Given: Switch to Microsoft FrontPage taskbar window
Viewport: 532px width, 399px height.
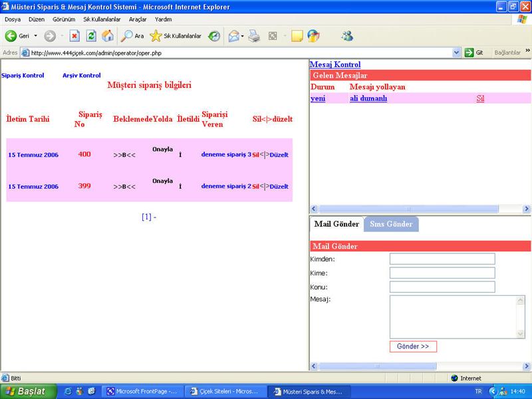Looking at the screenshot, I should click(142, 391).
